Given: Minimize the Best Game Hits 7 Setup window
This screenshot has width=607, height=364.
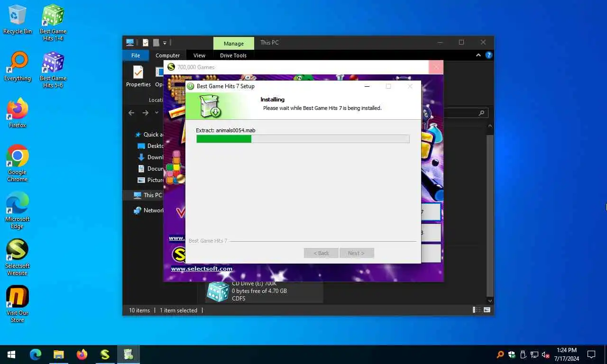Looking at the screenshot, I should [367, 86].
